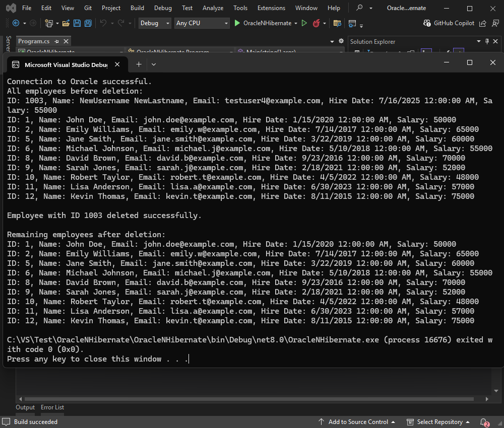The height and width of the screenshot is (428, 504).
Task: Toggle the pin on the Program.cs tab
Action: [x=56, y=41]
